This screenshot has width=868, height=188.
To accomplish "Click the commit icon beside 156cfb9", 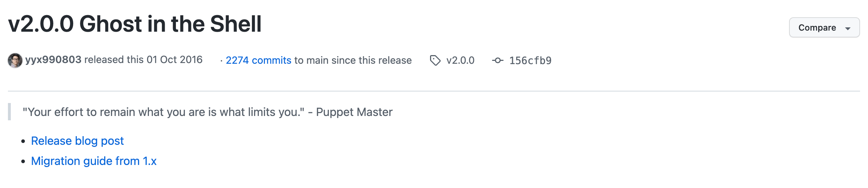I will [x=498, y=61].
